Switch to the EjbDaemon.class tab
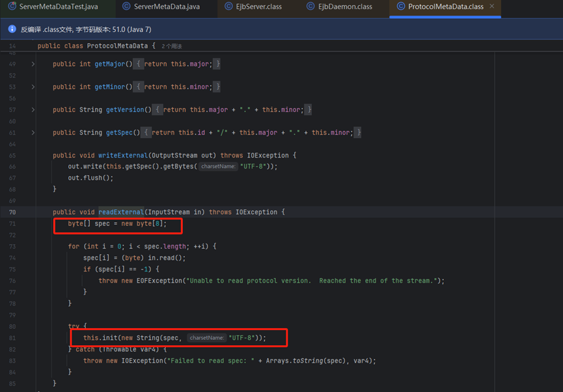 tap(345, 7)
